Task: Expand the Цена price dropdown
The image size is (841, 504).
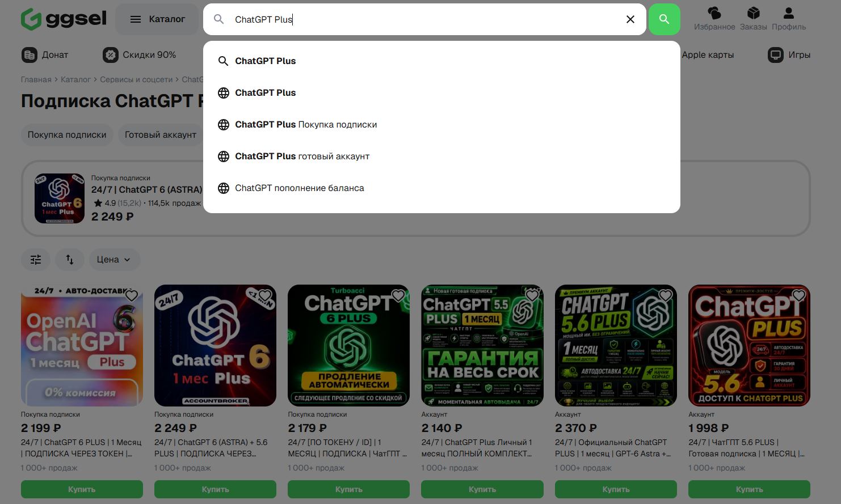Action: 114,260
